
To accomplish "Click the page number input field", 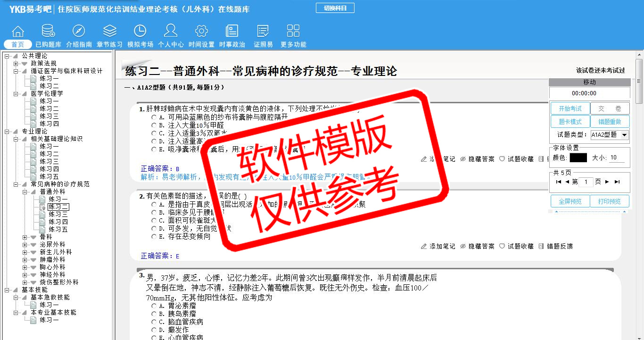I will [x=586, y=182].
